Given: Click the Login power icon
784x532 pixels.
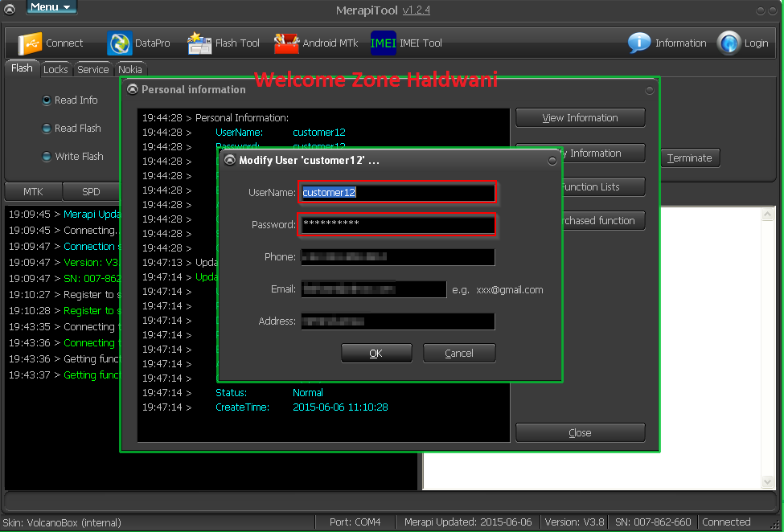Looking at the screenshot, I should pyautogui.click(x=729, y=43).
